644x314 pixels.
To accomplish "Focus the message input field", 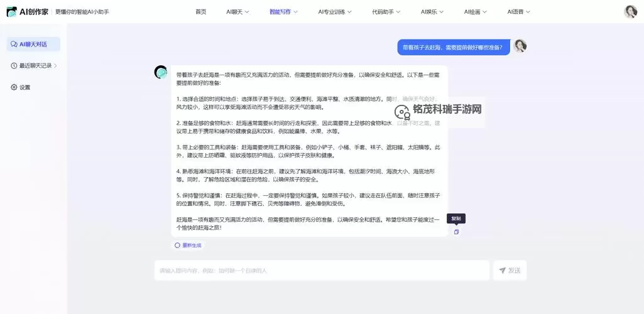I will pos(322,271).
